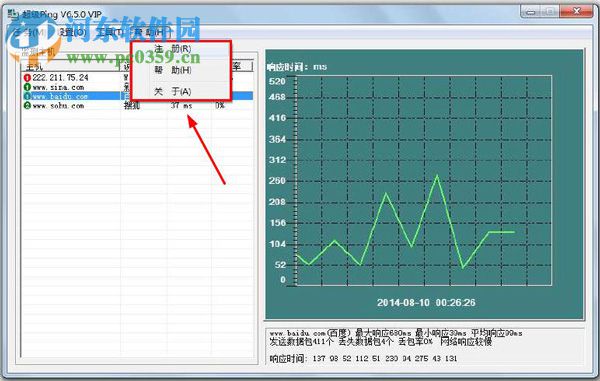
Task: Open the 工具(T) tools menu
Action: 111,33
